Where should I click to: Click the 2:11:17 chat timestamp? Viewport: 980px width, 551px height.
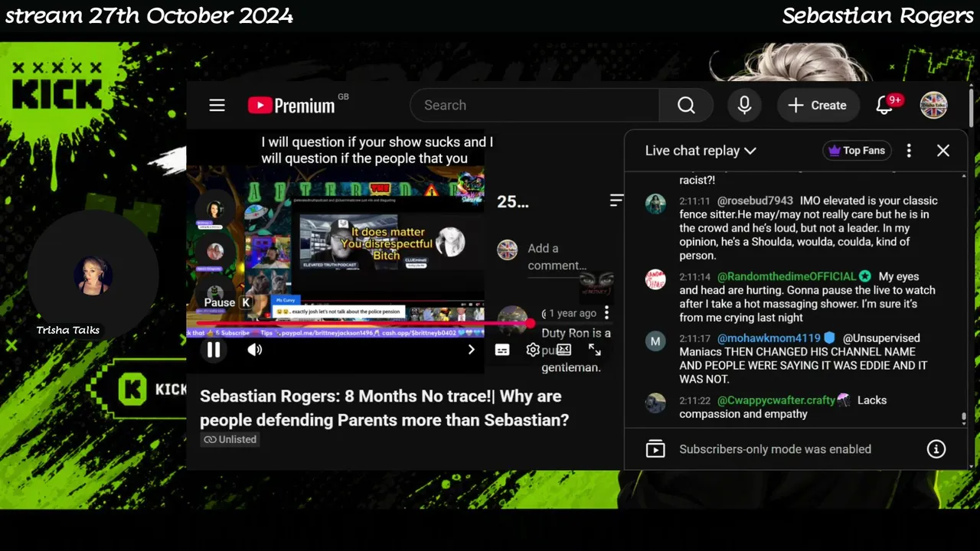pos(694,338)
